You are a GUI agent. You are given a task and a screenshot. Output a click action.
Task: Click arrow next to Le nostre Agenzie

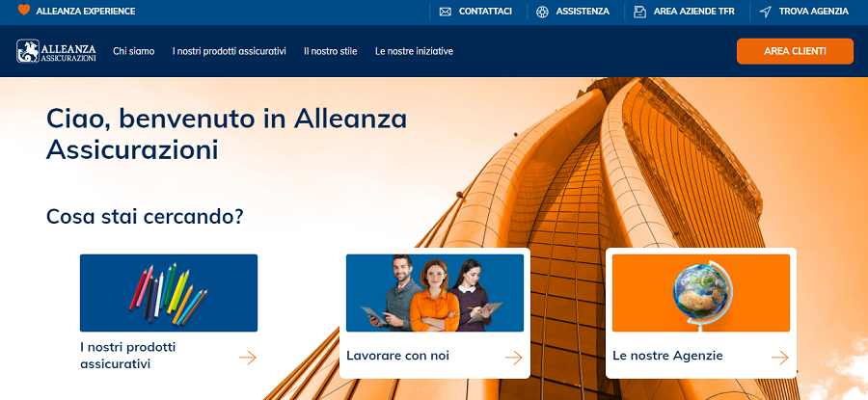(x=780, y=358)
